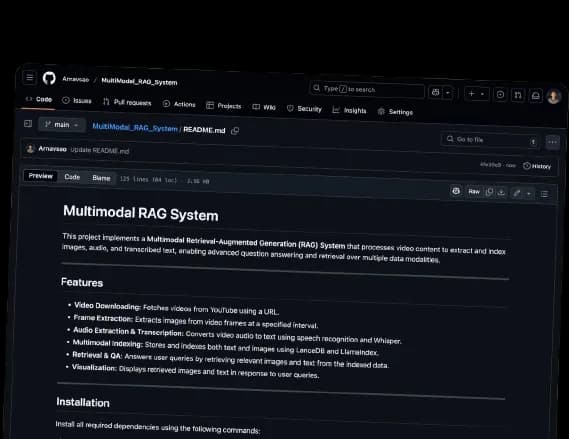Open the issues shortcut icon in header
The width and height of the screenshot is (569, 439).
click(x=500, y=95)
